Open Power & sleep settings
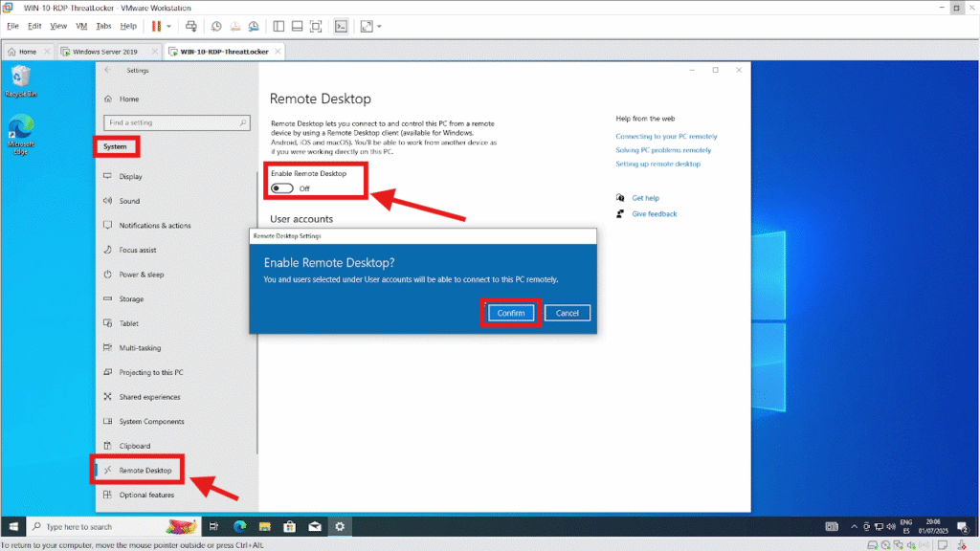The height and width of the screenshot is (551, 980). click(x=142, y=275)
